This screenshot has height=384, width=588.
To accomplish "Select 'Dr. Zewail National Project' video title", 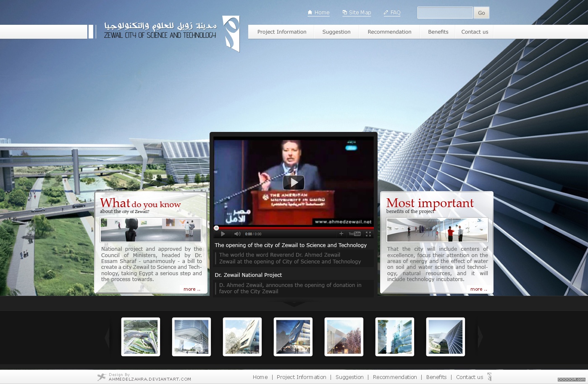I will point(248,275).
